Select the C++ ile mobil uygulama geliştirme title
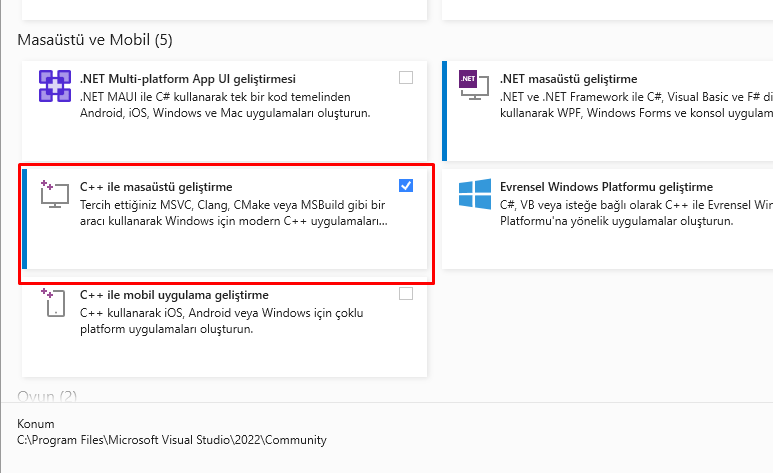773x473 pixels. 175,295
